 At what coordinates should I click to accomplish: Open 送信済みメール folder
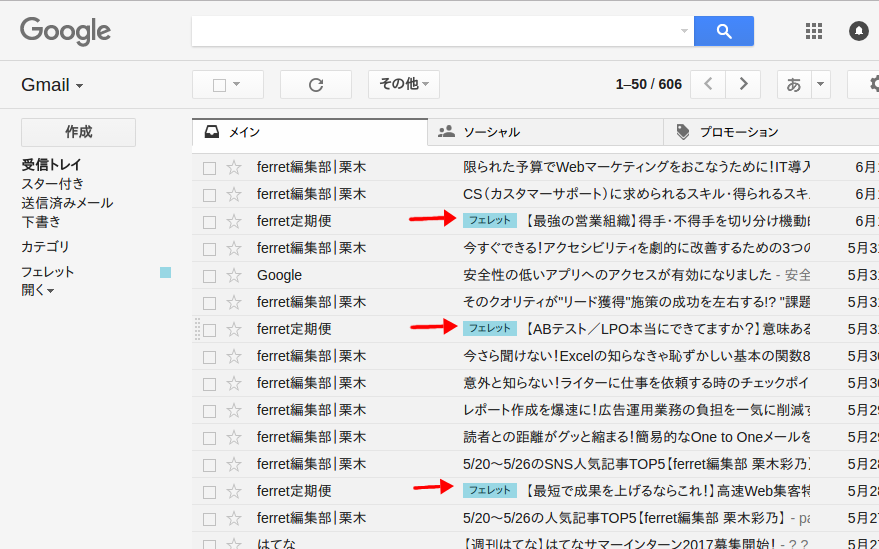click(x=67, y=203)
